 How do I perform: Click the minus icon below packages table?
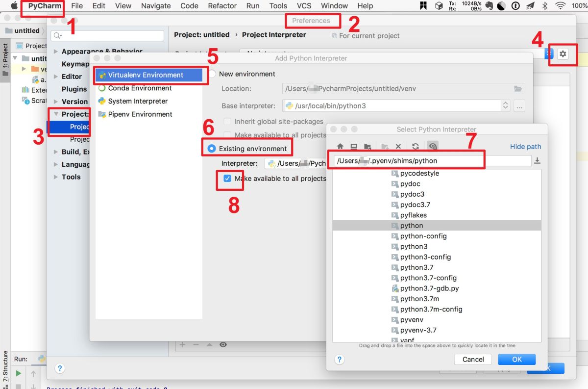pyautogui.click(x=196, y=345)
